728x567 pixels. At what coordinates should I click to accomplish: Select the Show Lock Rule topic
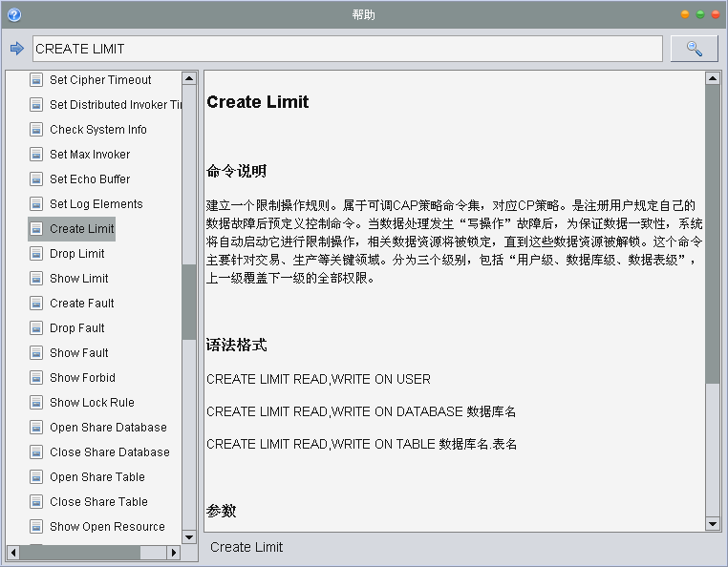[x=92, y=402]
